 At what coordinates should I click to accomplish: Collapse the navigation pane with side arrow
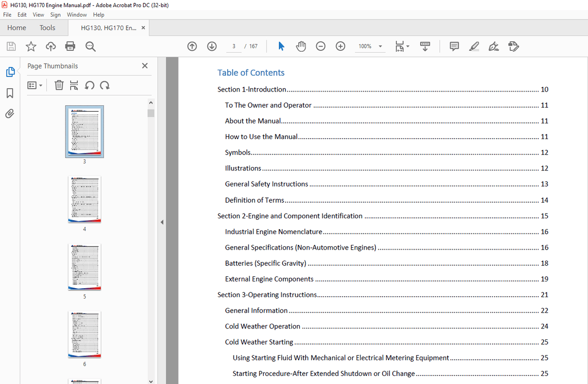162,222
